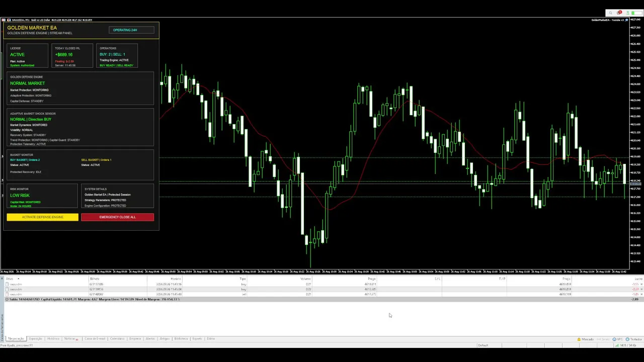
Task: Switch to the Experts tab
Action: pos(197,339)
